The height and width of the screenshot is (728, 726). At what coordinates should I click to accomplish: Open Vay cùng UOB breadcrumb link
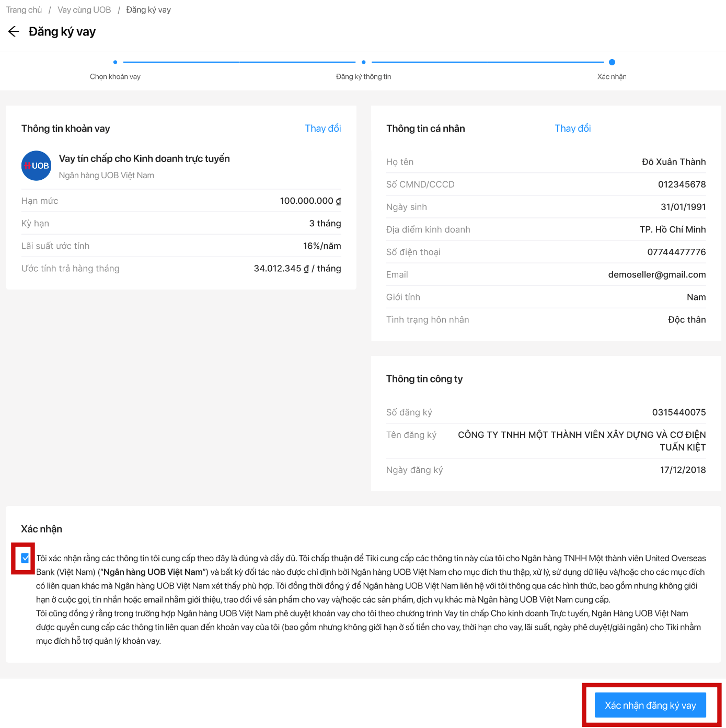click(x=84, y=10)
